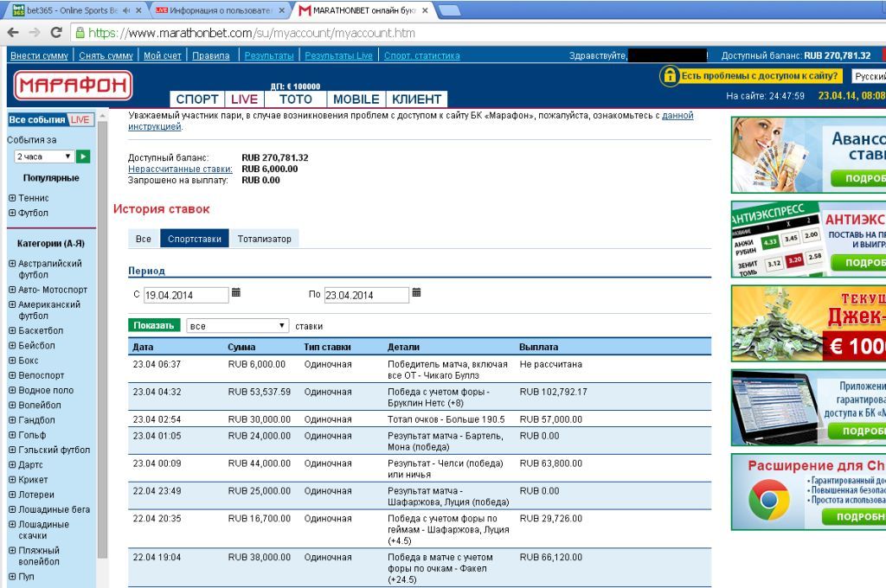The width and height of the screenshot is (886, 588).
Task: Switch to the Спортставки tab
Action: coord(195,239)
